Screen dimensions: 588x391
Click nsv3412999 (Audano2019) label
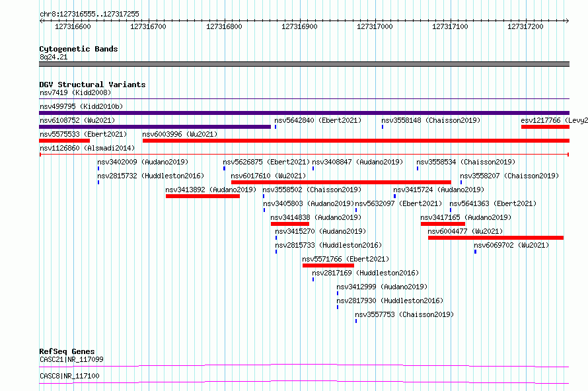[x=382, y=287]
